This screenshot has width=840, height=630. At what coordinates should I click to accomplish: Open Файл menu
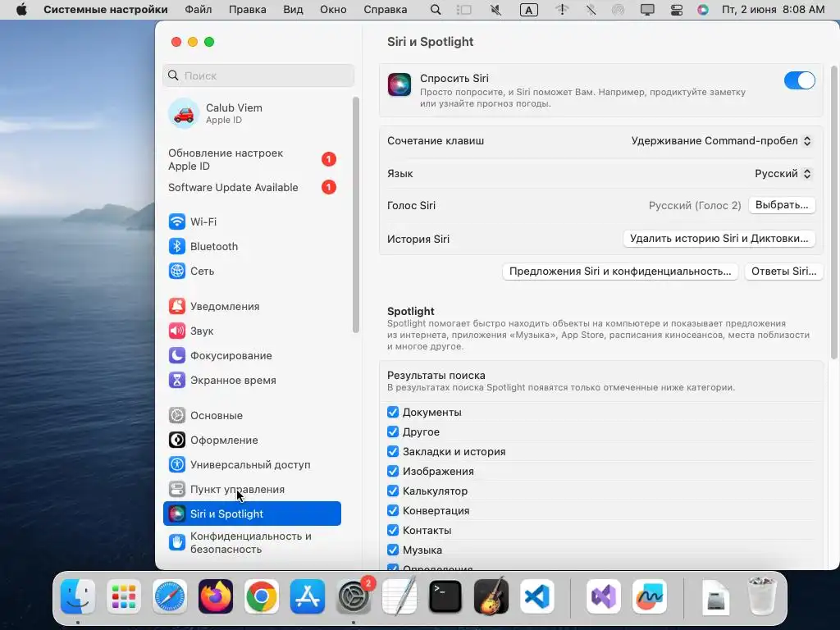(199, 10)
